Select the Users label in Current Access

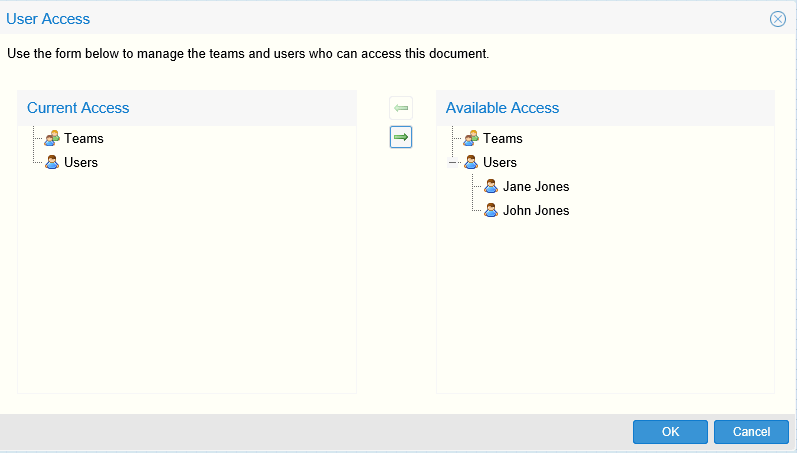tap(80, 162)
